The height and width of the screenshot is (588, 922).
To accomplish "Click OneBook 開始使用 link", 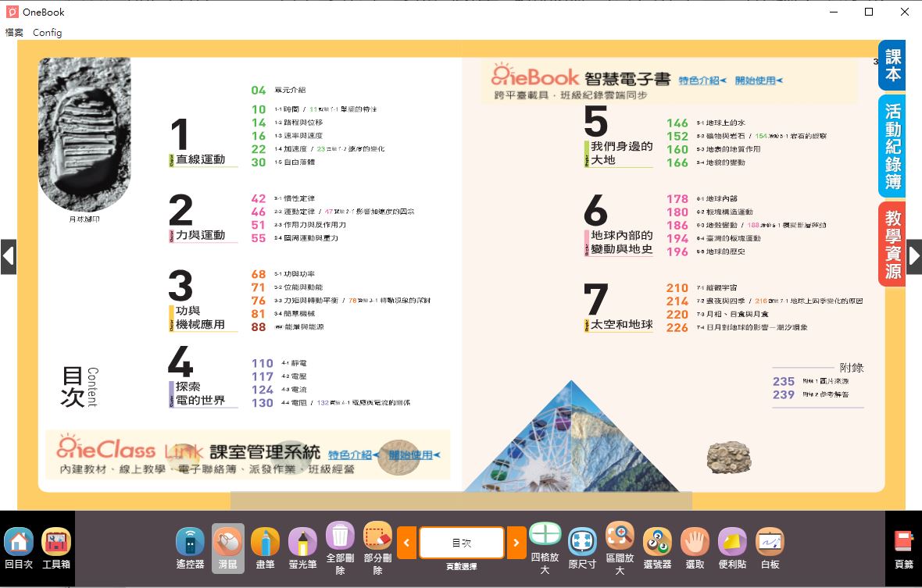I will click(759, 80).
